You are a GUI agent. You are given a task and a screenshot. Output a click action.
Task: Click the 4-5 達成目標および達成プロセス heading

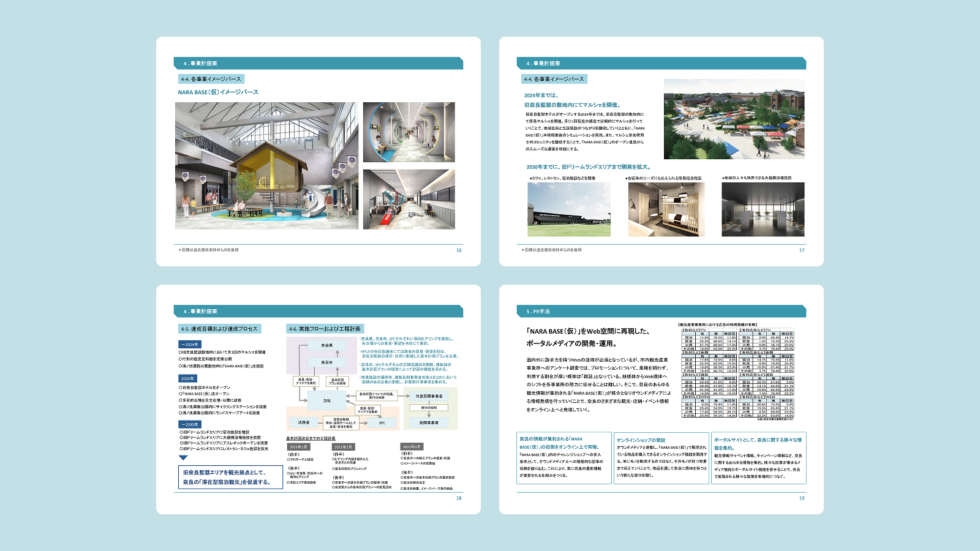click(x=220, y=329)
